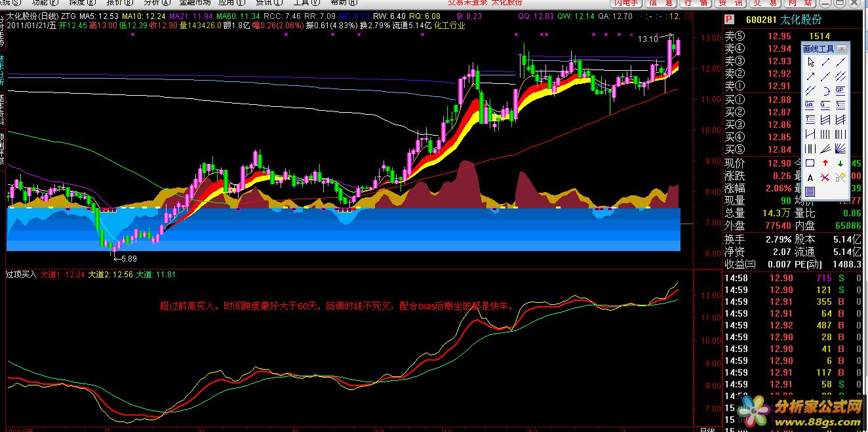Select the red up arrow marker
Screen dimensions: 868x432
point(825,163)
